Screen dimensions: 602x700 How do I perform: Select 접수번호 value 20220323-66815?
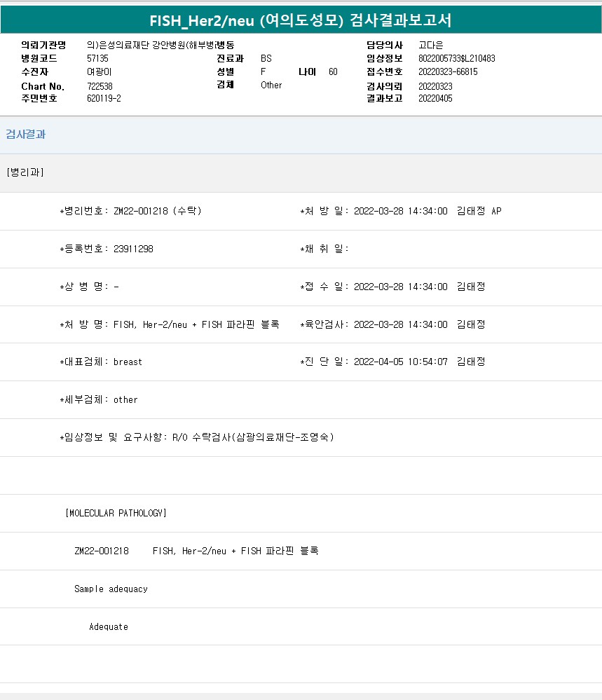(448, 71)
